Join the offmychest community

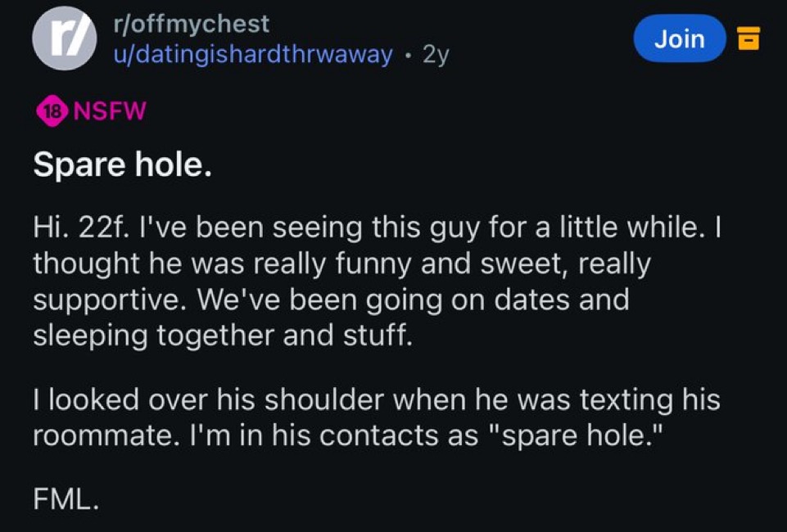679,38
